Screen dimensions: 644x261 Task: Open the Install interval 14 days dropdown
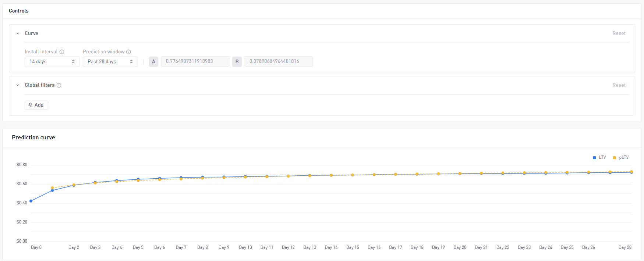point(52,62)
